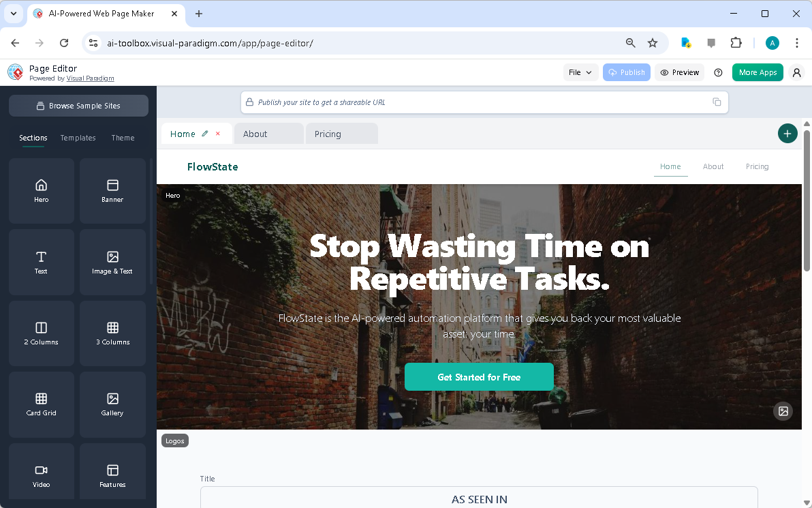
Task: Open the Templates sidebar tab
Action: tap(78, 138)
